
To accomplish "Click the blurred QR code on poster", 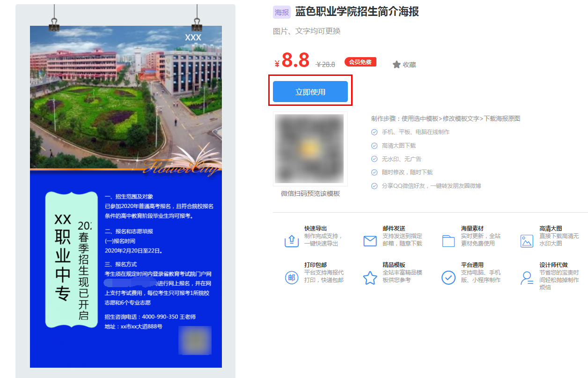I will pos(195,340).
